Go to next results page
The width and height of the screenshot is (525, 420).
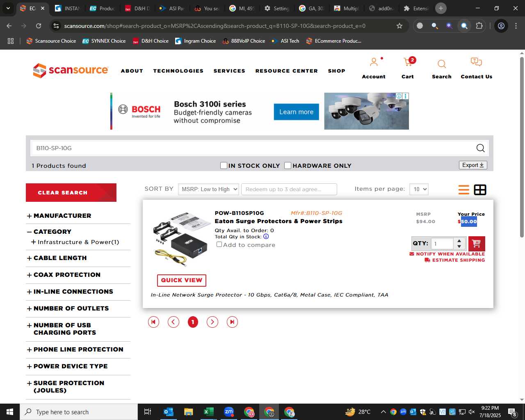point(212,322)
